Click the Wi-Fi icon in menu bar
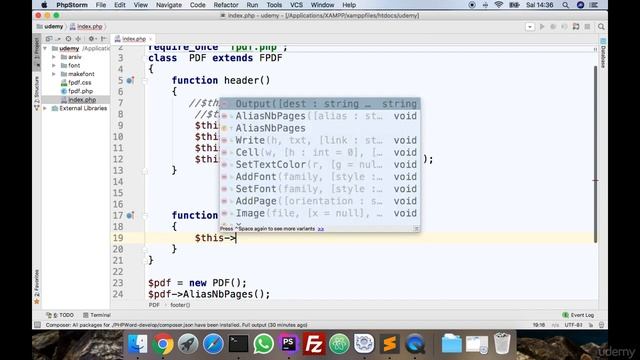The height and width of the screenshot is (360, 640). tap(498, 5)
